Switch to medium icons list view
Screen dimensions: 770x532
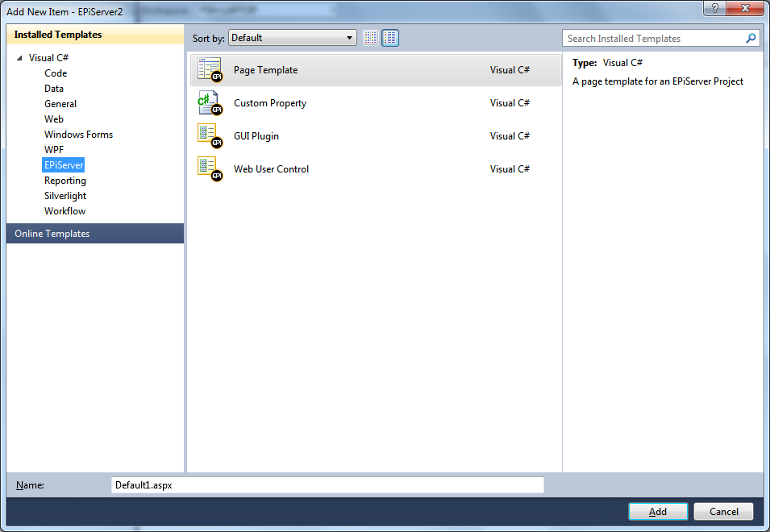pos(390,38)
